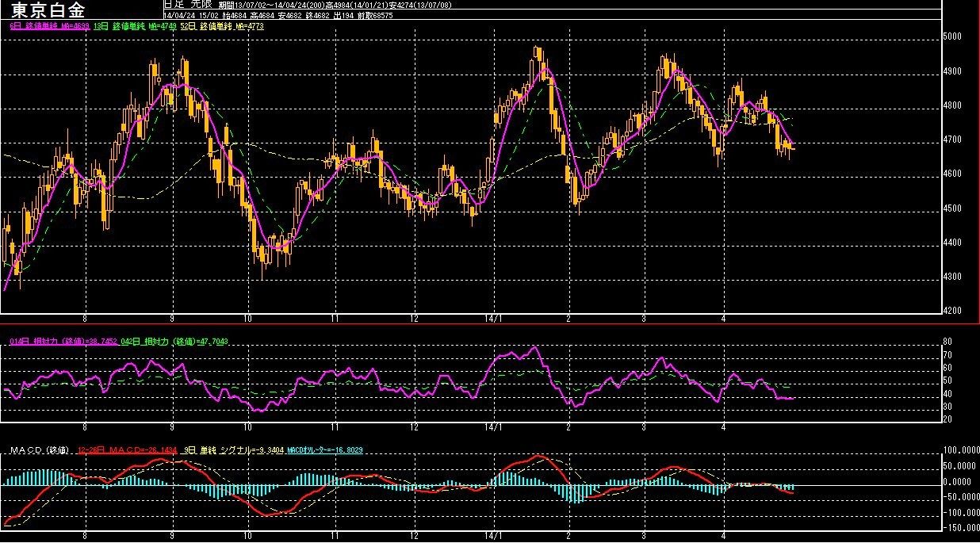The image size is (980, 543).
Task: Click the 14/1 label below the price chart
Action: (493, 318)
